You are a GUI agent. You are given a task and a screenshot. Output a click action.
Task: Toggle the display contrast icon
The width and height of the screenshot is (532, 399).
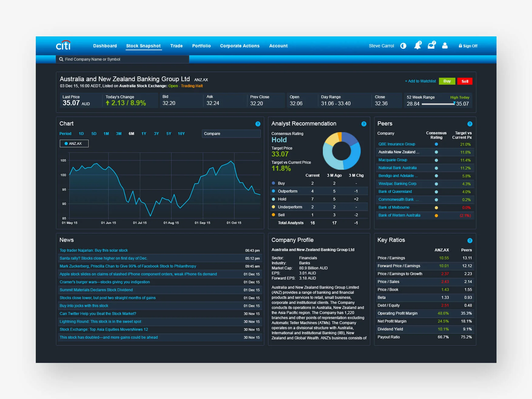[x=403, y=45]
